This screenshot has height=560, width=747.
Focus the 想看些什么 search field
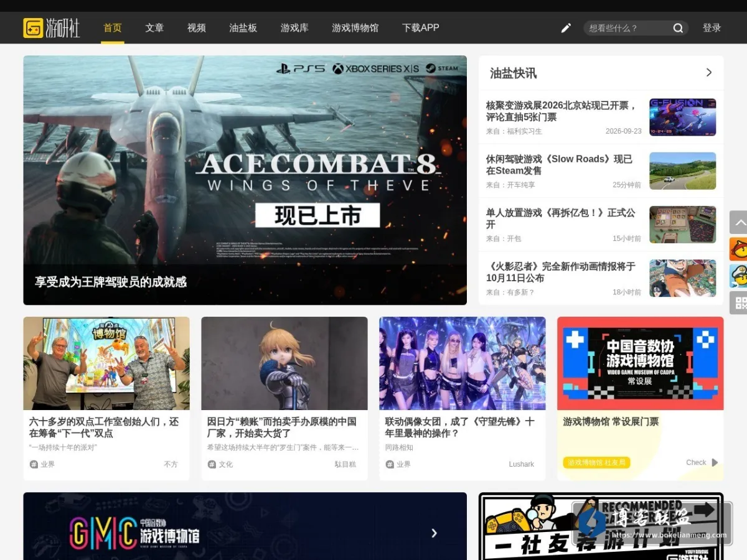coord(629,28)
